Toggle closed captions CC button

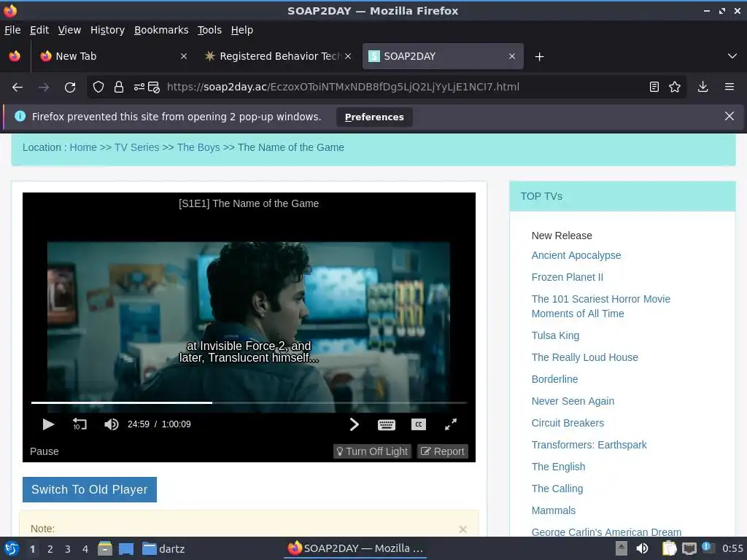click(x=418, y=424)
